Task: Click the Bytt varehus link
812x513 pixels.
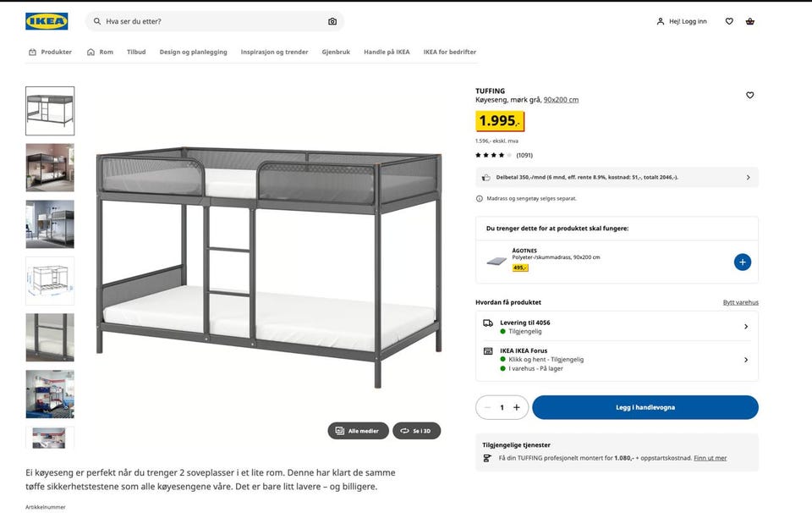Action: (x=741, y=302)
